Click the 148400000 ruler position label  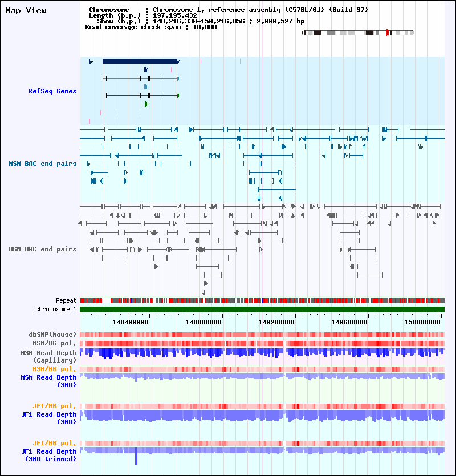[x=131, y=323]
